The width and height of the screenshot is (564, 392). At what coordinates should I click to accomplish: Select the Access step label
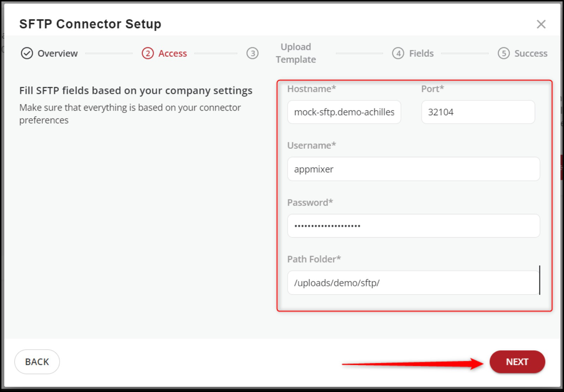(x=172, y=53)
